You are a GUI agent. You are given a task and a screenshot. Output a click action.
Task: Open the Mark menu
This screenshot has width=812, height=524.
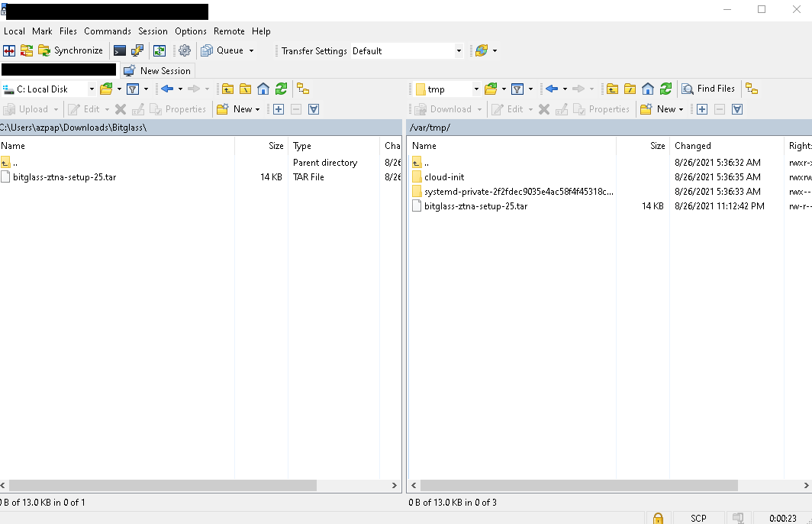point(42,31)
